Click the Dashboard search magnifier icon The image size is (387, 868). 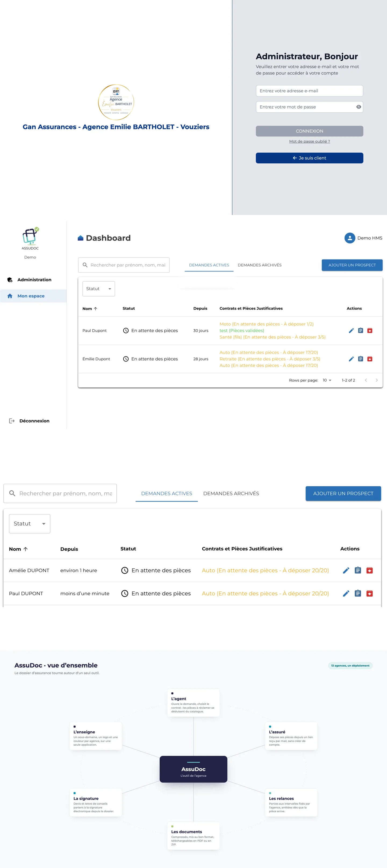click(85, 265)
